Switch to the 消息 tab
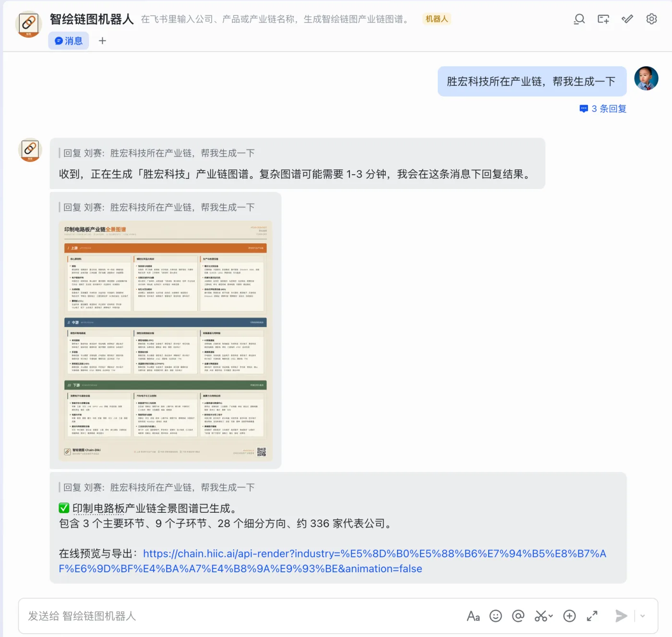 pos(69,41)
